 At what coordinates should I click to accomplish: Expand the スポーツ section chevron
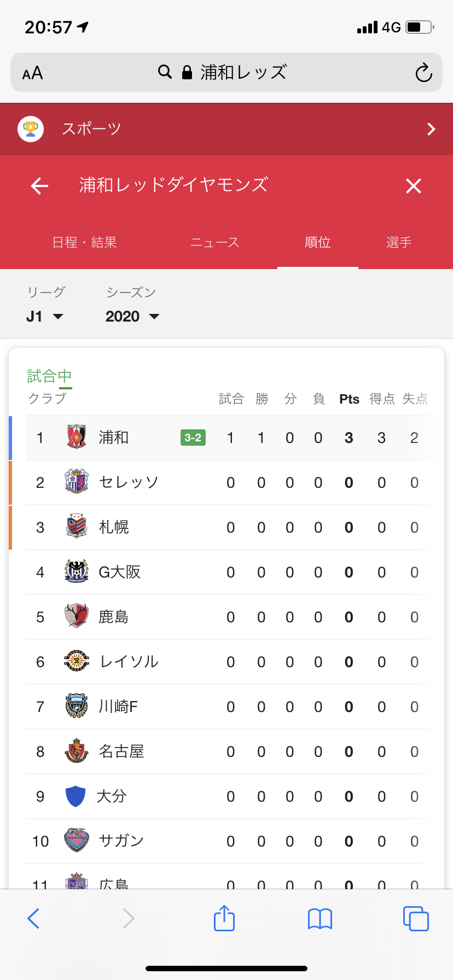(431, 129)
